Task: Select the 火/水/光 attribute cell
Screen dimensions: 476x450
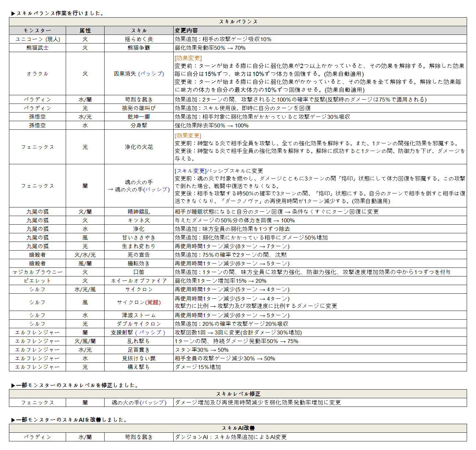Action: coord(85,255)
